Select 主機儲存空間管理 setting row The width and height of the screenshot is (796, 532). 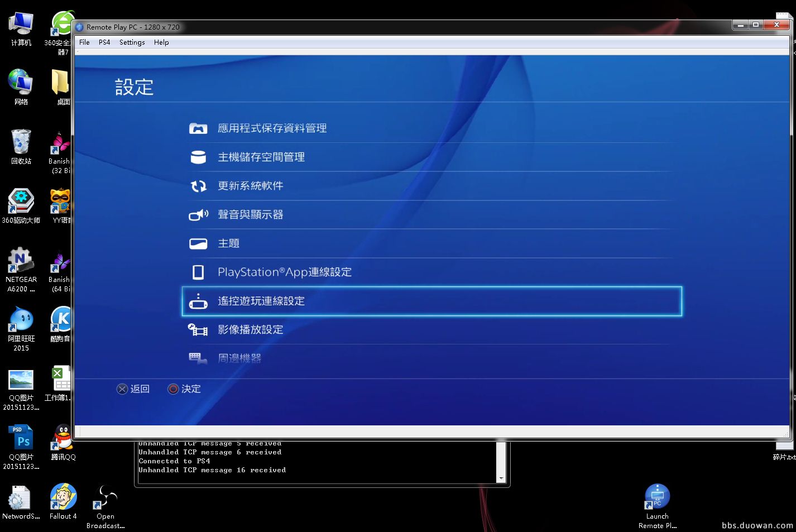[x=431, y=157]
